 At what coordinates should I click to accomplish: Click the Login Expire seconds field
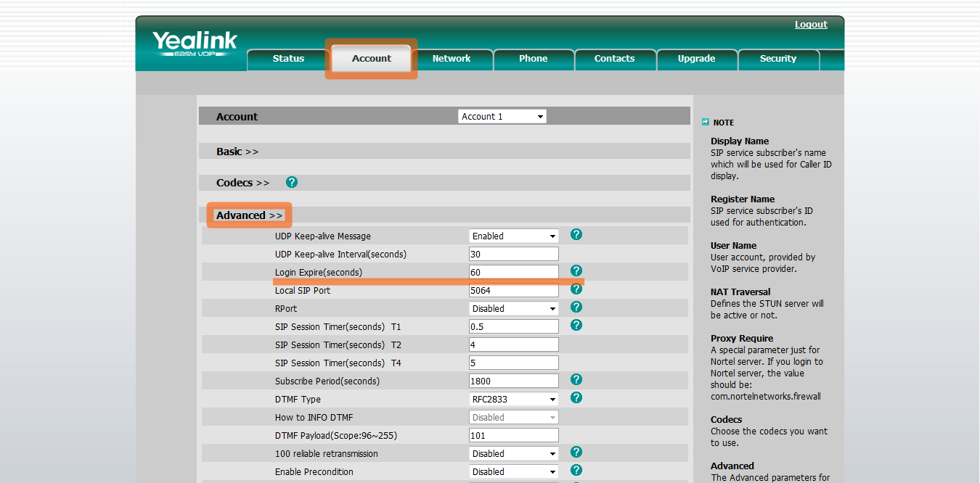coord(514,273)
